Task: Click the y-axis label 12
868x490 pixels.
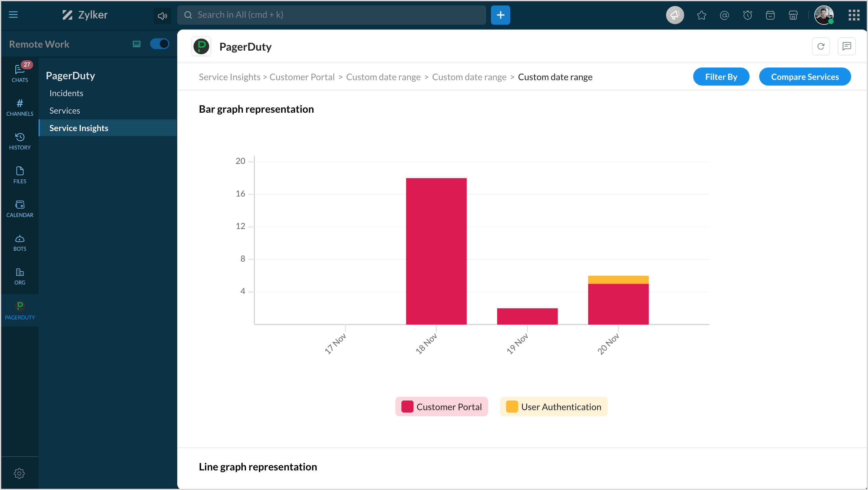Action: pos(240,226)
